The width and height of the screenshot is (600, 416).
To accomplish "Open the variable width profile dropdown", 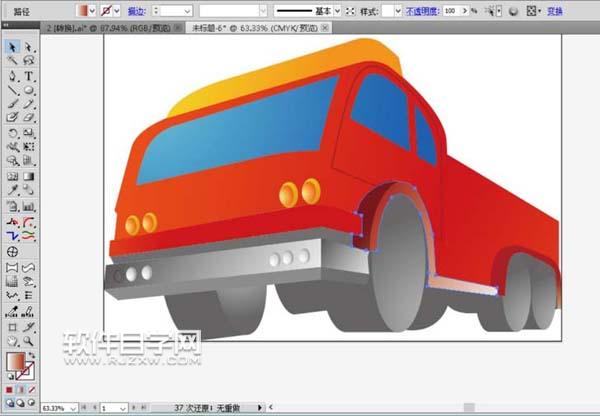I will (263, 11).
